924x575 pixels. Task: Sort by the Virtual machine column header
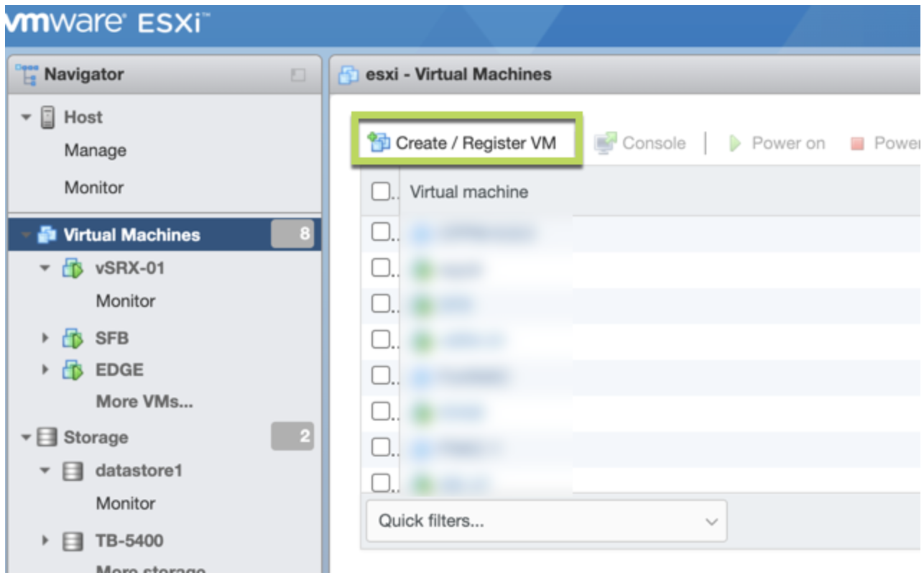pos(469,192)
